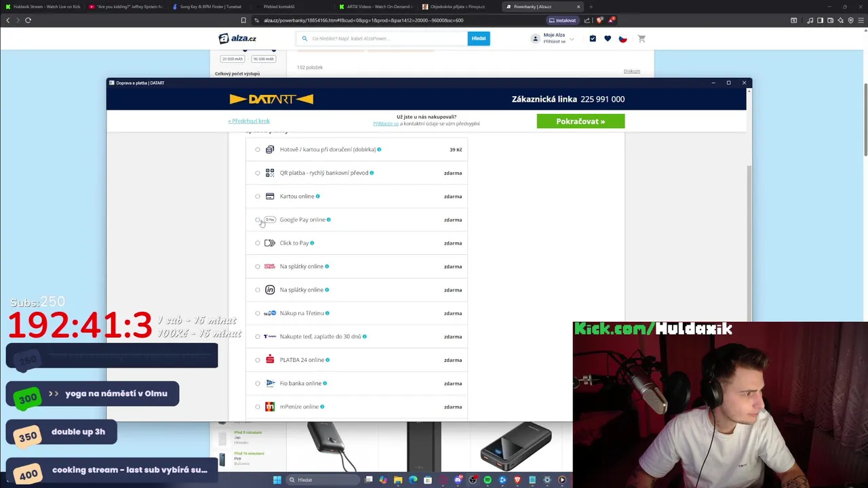
Task: Change Alza country via Czech flag icon
Action: point(623,39)
